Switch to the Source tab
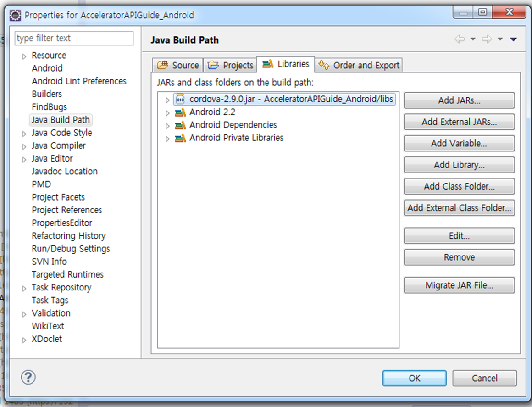 (x=178, y=65)
